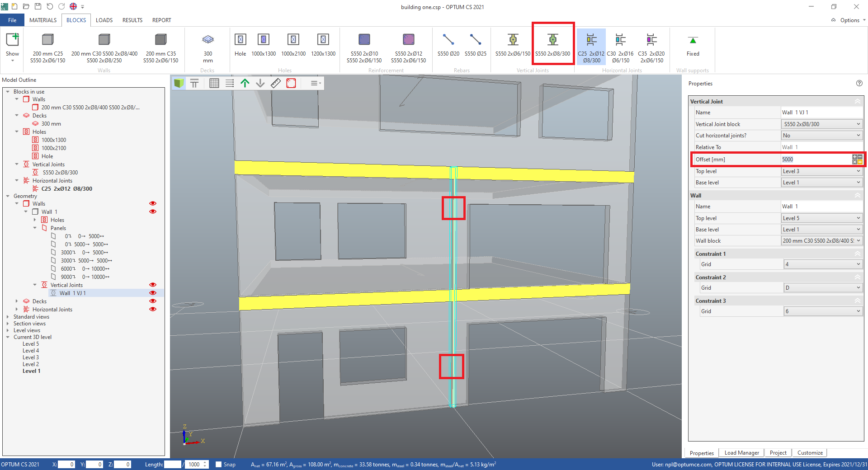Click the green 3D view cube icon
The image size is (868, 470).
(x=178, y=83)
